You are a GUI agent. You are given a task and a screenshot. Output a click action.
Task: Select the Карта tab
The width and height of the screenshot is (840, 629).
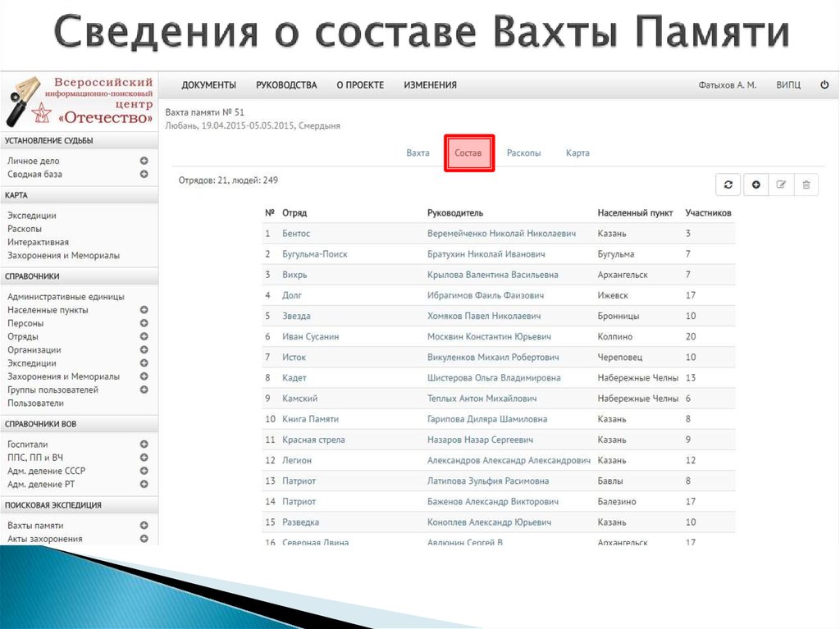[577, 153]
